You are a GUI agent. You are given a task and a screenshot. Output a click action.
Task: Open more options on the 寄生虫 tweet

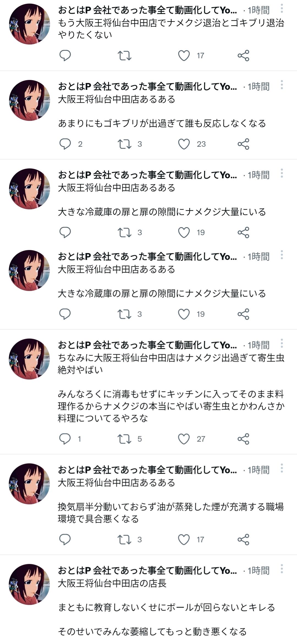[x=282, y=343]
